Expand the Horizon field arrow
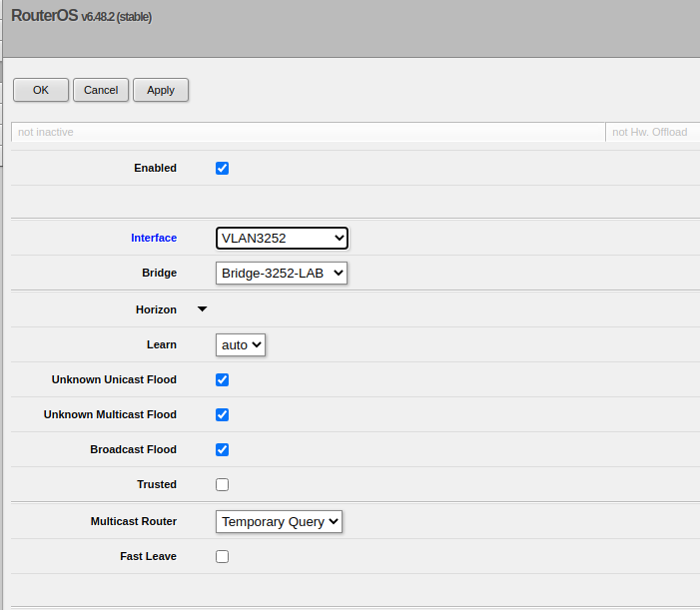Screen dimensions: 700x610 pos(203,309)
